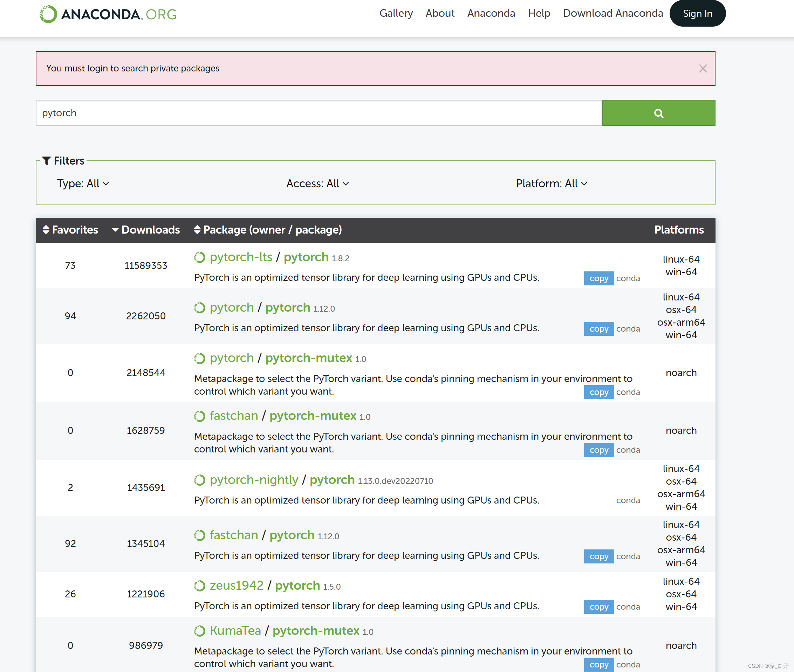Click Anaconda icon beside pytorch-lts / pytorch
794x672 pixels.
pyautogui.click(x=200, y=257)
